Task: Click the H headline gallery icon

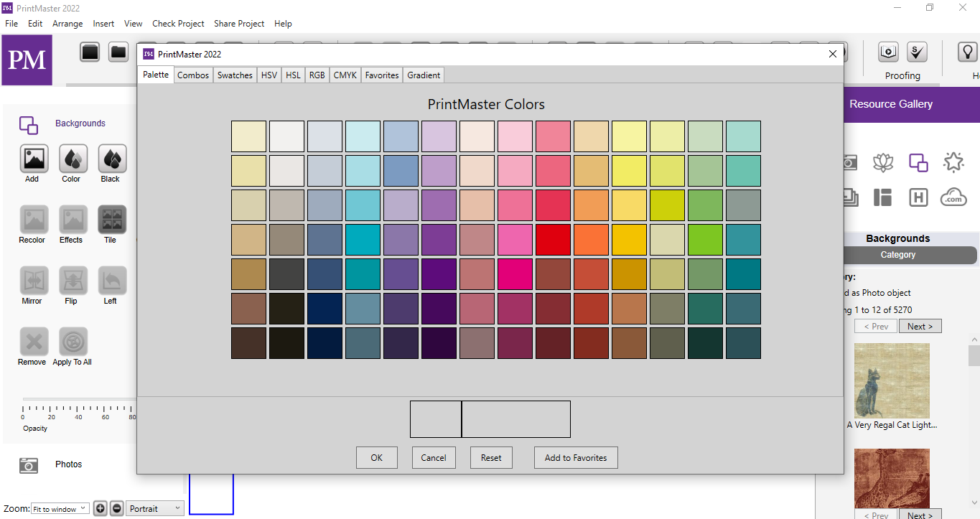Action: tap(918, 197)
